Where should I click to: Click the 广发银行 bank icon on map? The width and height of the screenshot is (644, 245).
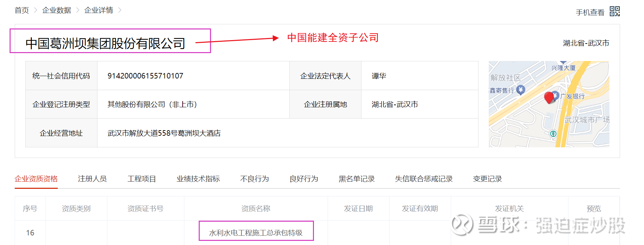(555, 96)
